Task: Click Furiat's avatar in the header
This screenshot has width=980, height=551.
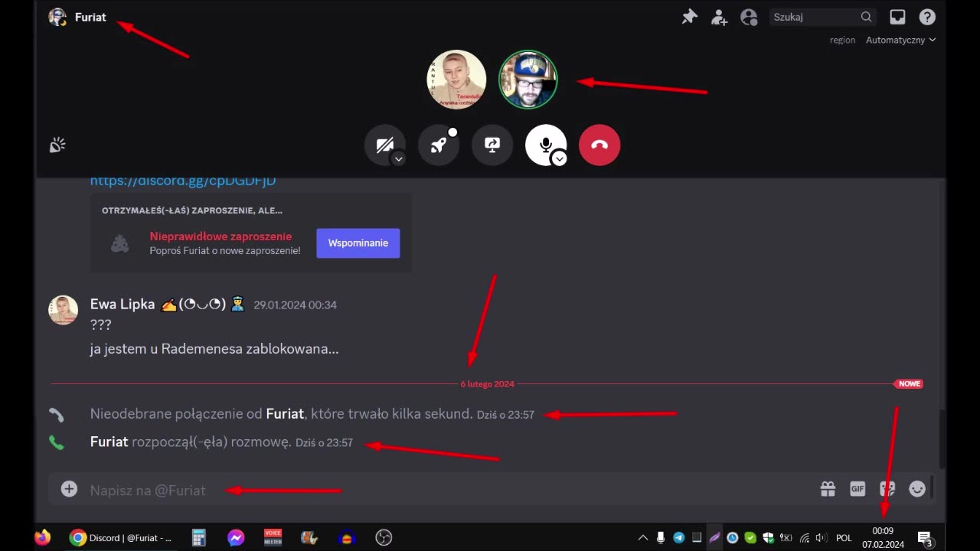Action: 57,17
